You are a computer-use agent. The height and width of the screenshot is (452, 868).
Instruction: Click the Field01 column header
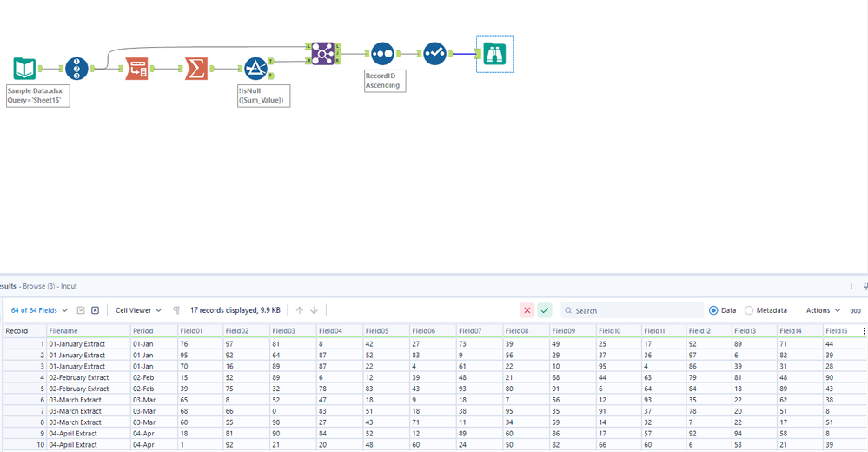click(x=201, y=330)
